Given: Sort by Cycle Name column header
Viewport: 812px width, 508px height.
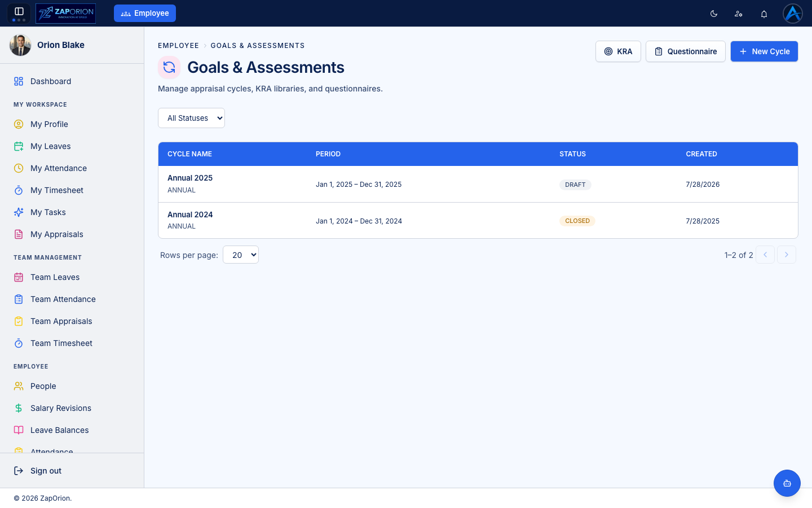Looking at the screenshot, I should tap(189, 154).
